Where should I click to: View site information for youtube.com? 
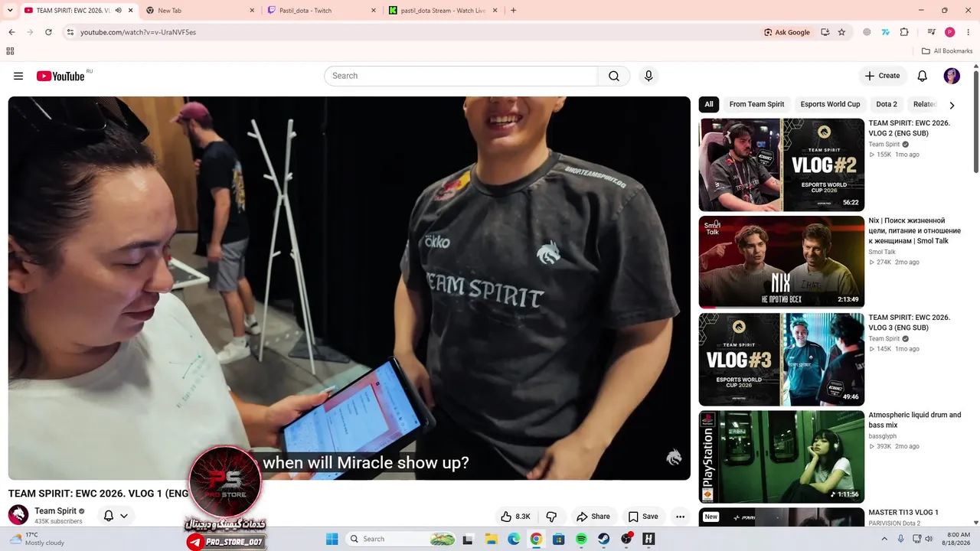pyautogui.click(x=70, y=32)
